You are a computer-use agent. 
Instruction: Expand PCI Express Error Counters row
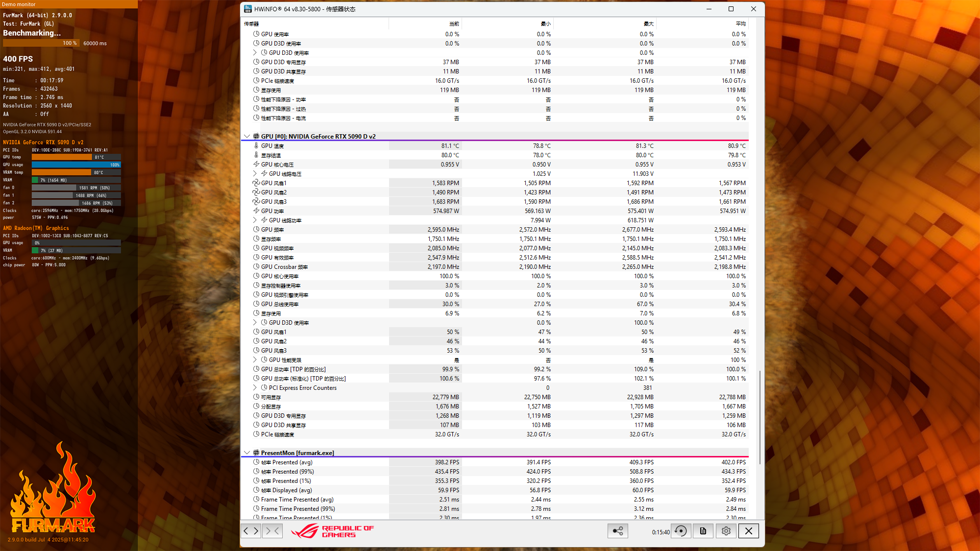click(x=255, y=388)
